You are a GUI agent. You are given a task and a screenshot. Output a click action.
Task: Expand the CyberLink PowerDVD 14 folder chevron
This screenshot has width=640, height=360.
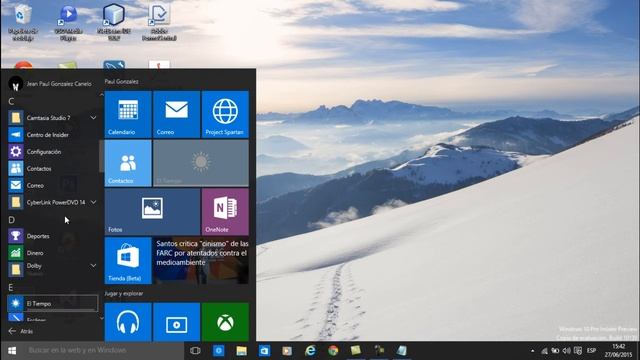coord(93,202)
